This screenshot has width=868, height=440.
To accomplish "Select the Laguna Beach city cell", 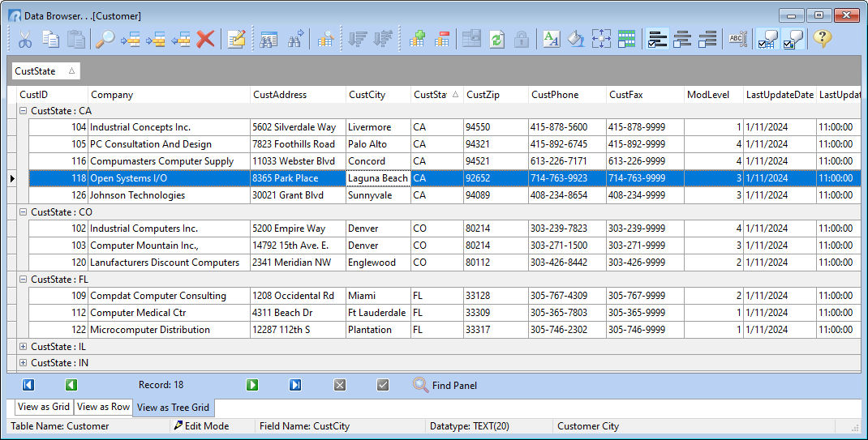I will tap(378, 178).
